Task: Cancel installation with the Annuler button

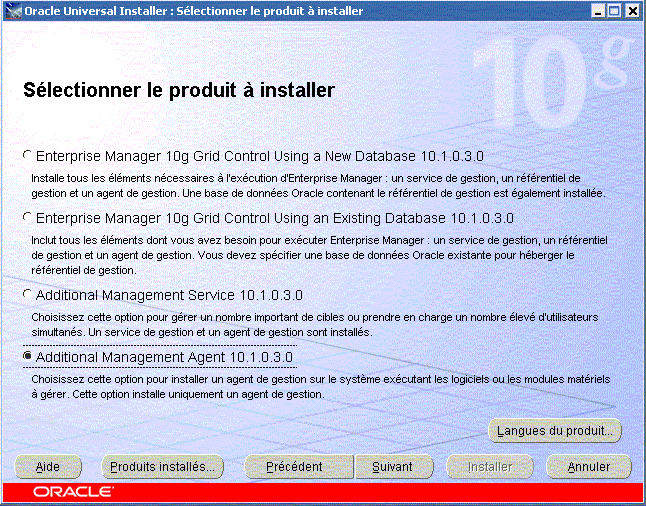Action: click(x=589, y=466)
